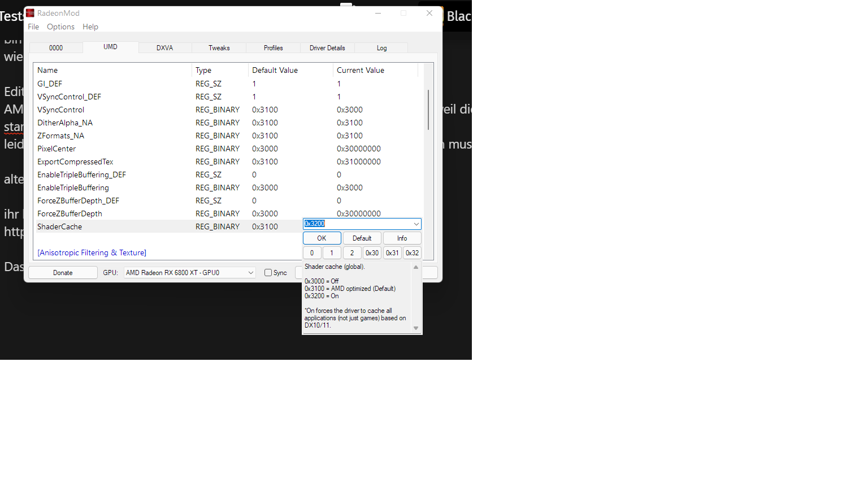Toggle the Sync checkbox

268,273
